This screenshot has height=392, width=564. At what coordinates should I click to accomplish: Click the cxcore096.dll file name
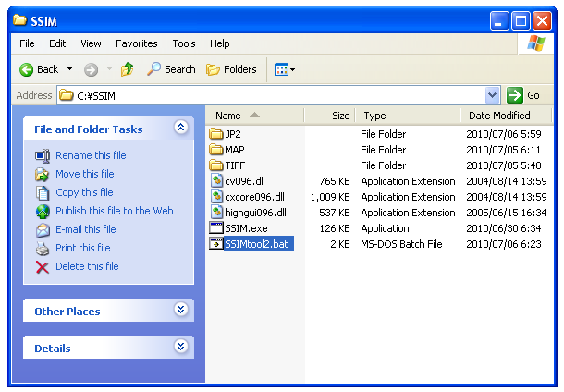pos(254,197)
